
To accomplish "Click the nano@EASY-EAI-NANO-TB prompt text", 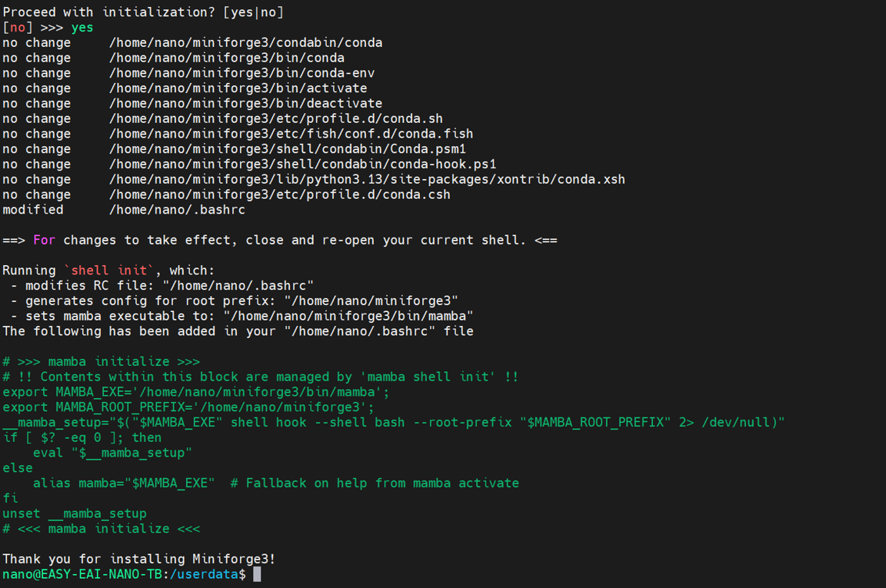I will 82,574.
